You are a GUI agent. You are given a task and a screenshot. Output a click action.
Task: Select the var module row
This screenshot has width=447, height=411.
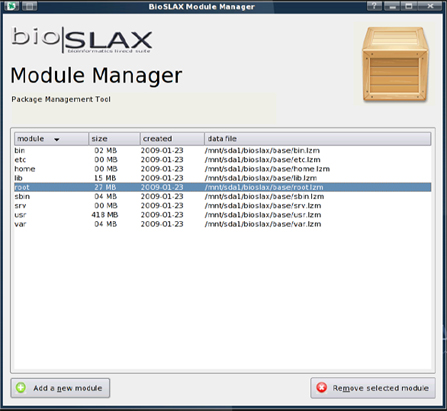pos(222,224)
